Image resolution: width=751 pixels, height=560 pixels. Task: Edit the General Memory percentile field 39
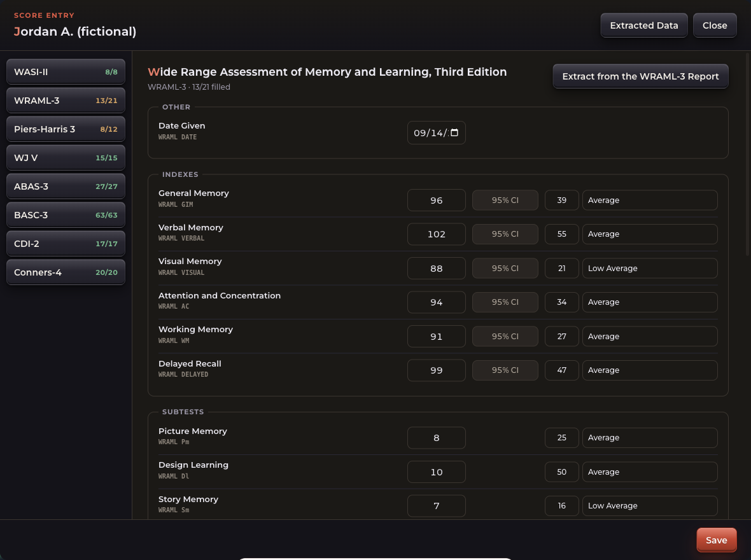pos(561,200)
